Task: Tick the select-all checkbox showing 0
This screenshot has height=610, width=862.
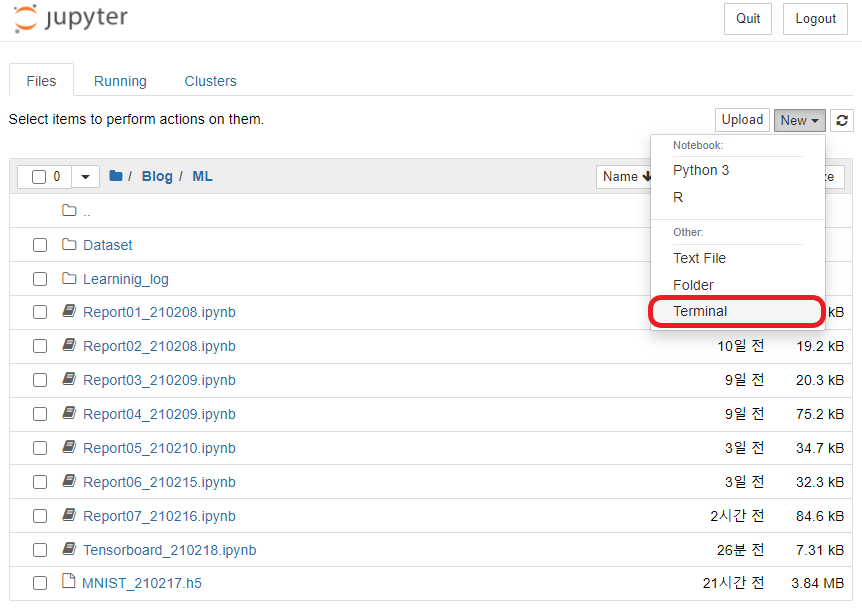Action: (x=39, y=177)
